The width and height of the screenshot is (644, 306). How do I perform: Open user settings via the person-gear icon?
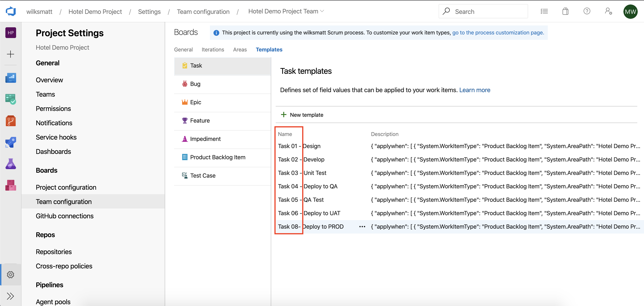click(x=608, y=11)
